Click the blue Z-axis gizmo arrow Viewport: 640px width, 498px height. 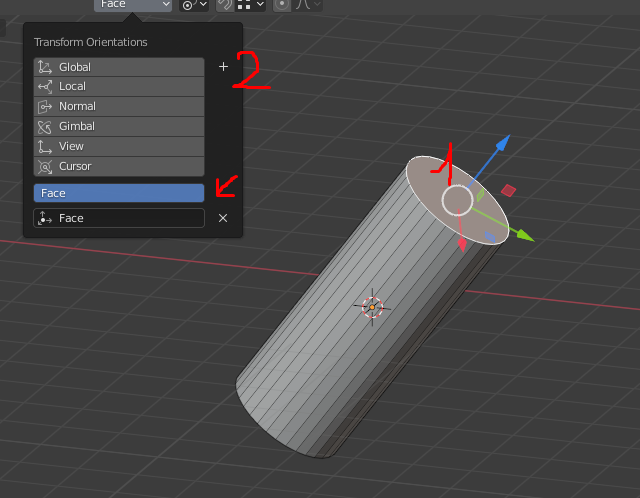click(x=501, y=145)
